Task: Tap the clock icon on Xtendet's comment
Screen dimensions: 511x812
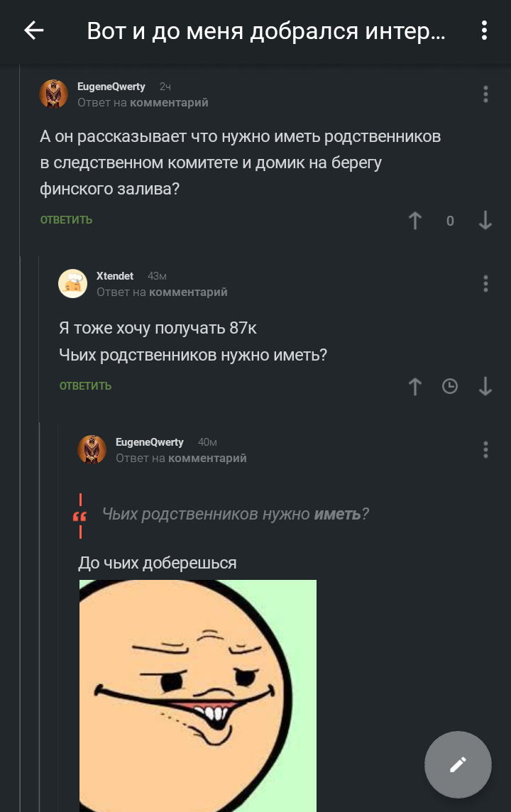Action: tap(450, 386)
